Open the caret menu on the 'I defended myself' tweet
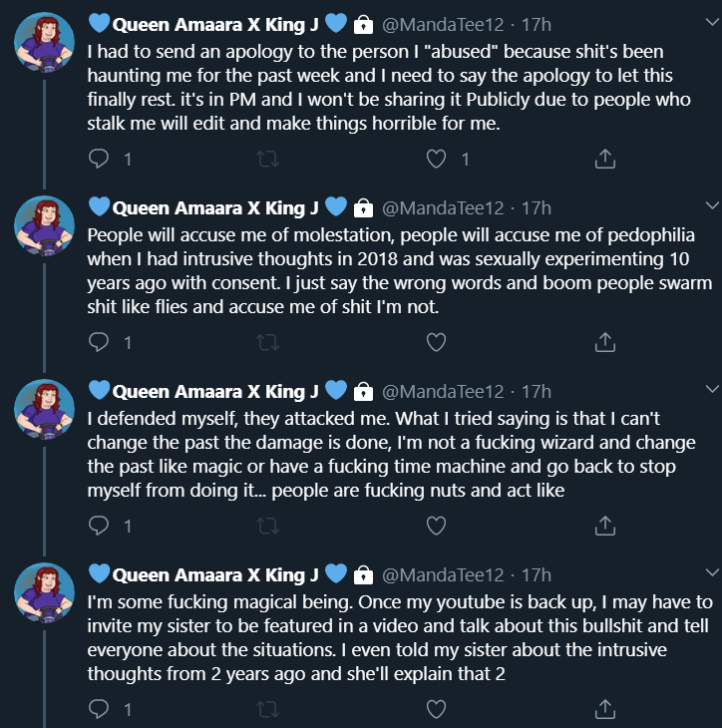Viewport: 722px width, 728px height. coord(711,389)
